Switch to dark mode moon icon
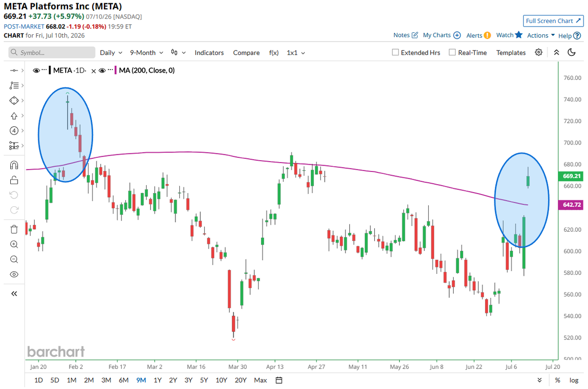The height and width of the screenshot is (389, 588). click(572, 52)
